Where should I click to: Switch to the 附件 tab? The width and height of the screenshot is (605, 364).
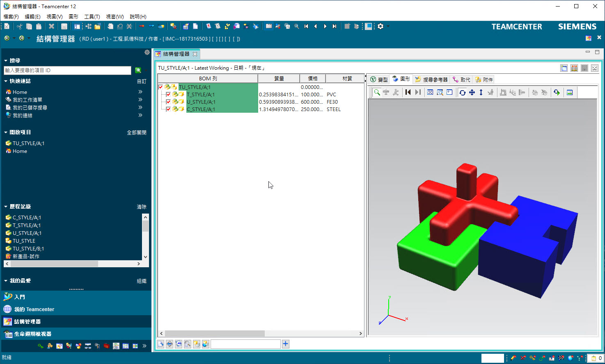click(x=484, y=80)
